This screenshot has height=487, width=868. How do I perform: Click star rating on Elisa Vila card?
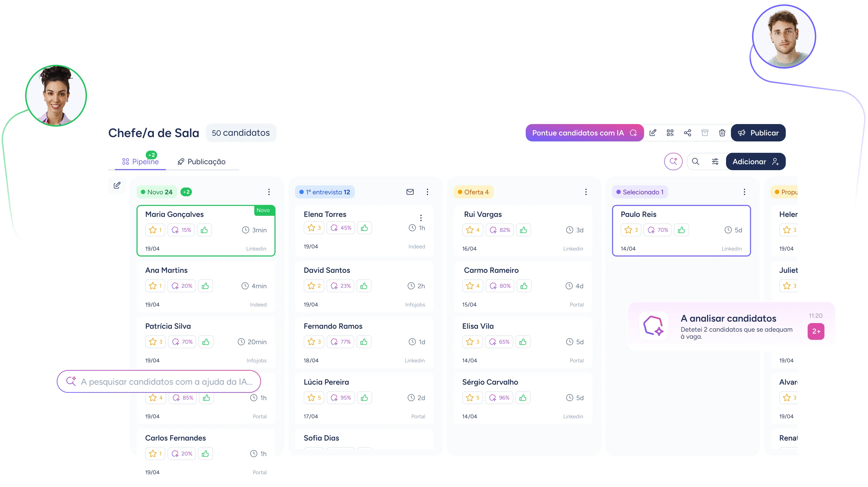(x=473, y=342)
